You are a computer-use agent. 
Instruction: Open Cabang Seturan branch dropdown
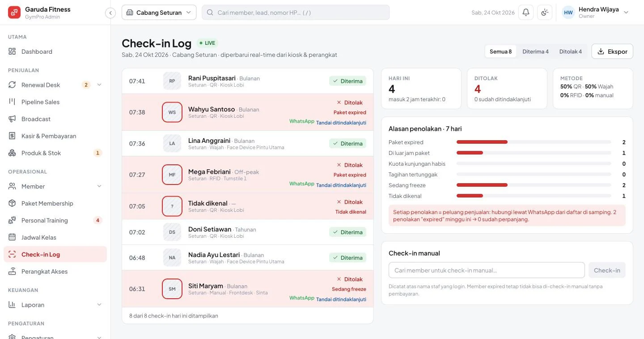[x=159, y=13]
